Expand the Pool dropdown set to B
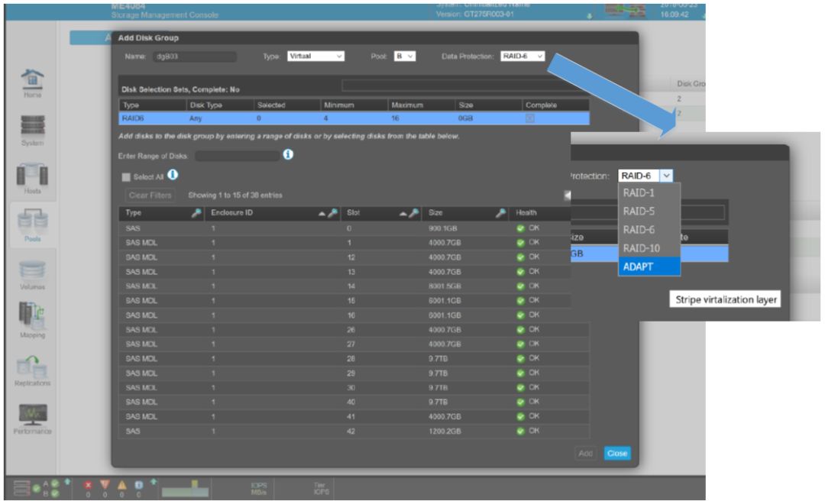The height and width of the screenshot is (504, 825). tap(404, 56)
